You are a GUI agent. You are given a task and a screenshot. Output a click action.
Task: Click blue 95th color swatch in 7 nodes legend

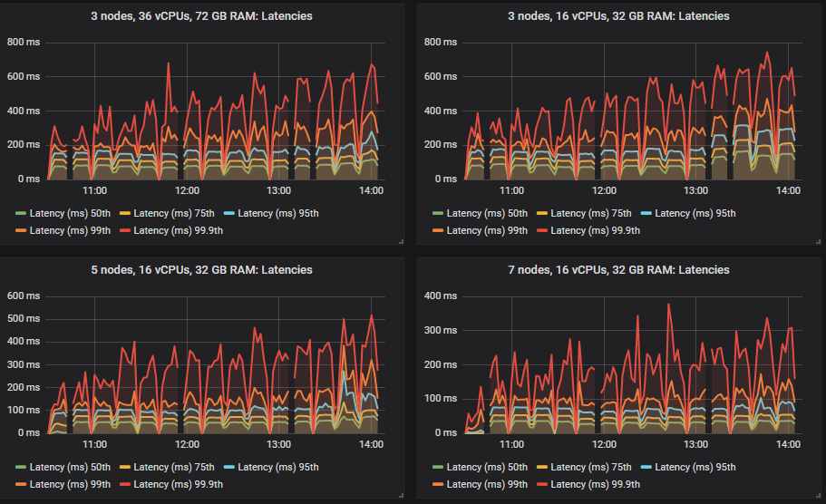[x=646, y=468]
